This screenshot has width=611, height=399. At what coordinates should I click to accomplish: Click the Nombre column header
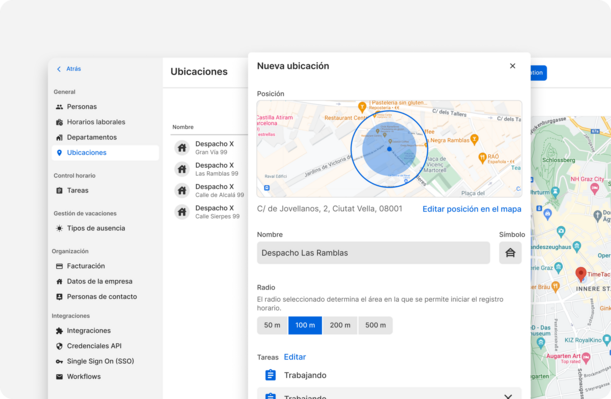183,127
